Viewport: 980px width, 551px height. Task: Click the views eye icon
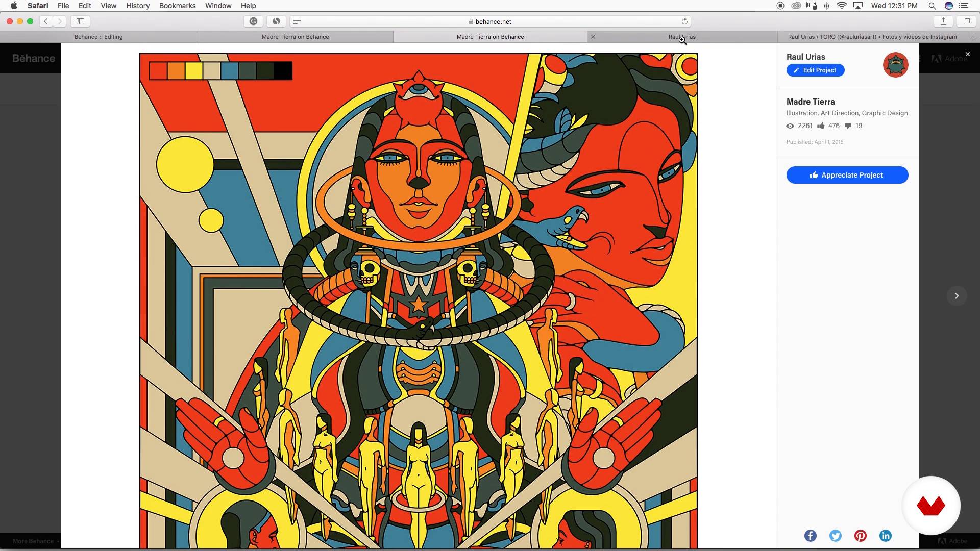point(790,126)
